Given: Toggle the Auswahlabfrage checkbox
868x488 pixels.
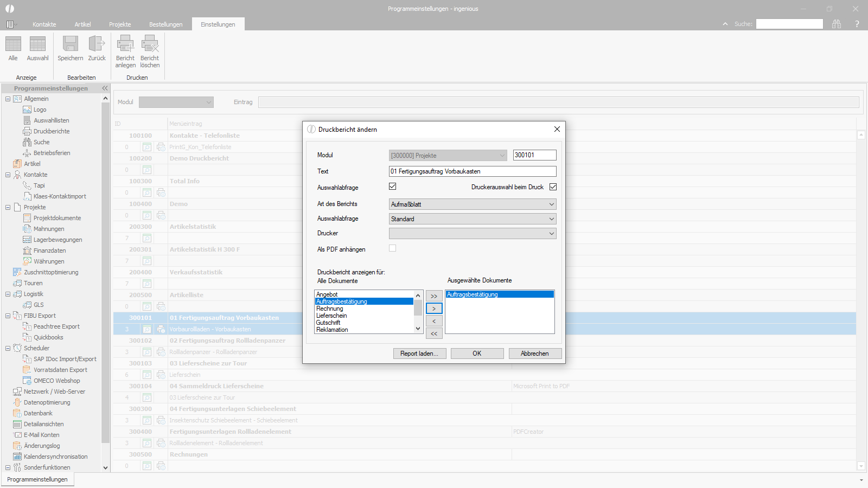Looking at the screenshot, I should (x=393, y=187).
